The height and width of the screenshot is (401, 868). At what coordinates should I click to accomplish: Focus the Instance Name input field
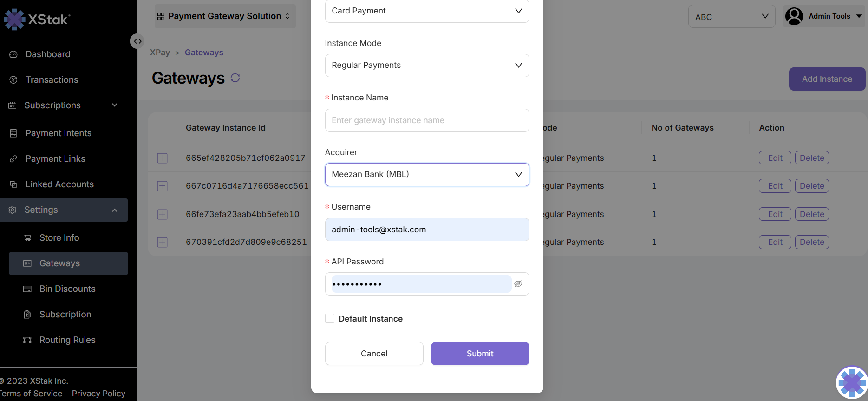[427, 120]
